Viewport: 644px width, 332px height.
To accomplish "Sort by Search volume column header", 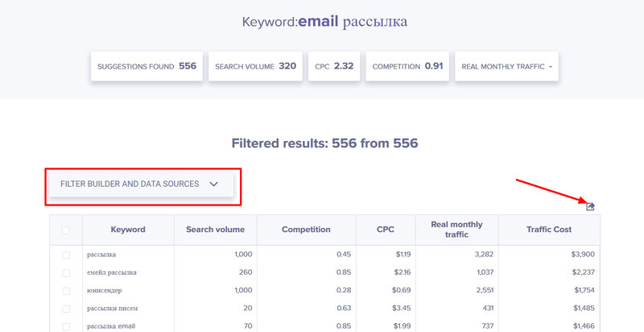I will click(215, 230).
